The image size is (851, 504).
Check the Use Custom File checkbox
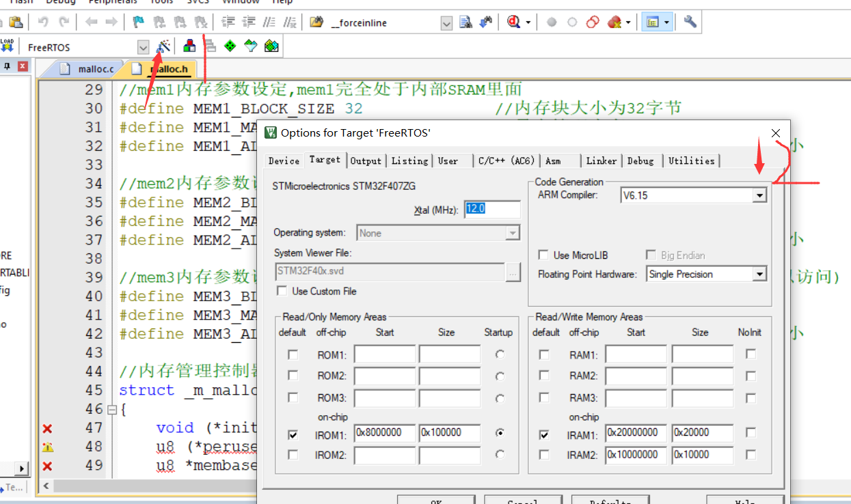[282, 290]
